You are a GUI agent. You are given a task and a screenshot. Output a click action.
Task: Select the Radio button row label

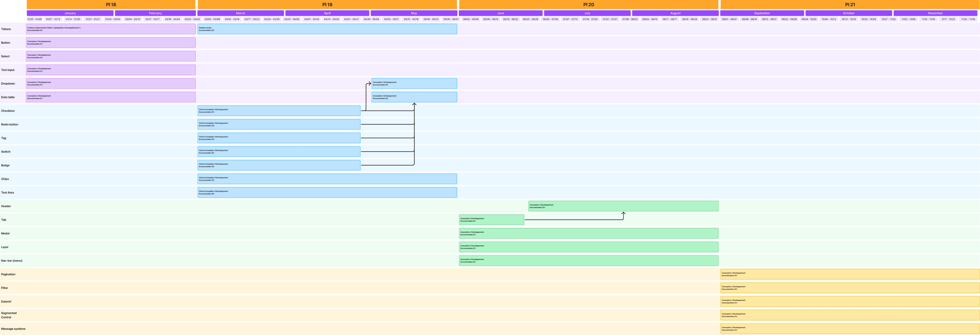[x=9, y=124]
